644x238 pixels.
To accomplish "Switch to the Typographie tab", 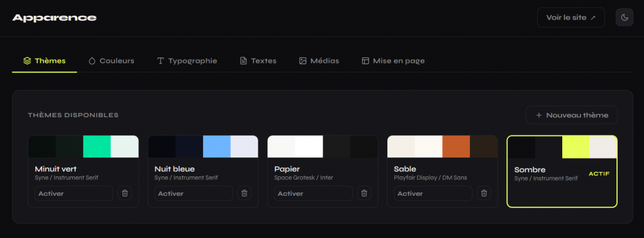I will pos(187,61).
